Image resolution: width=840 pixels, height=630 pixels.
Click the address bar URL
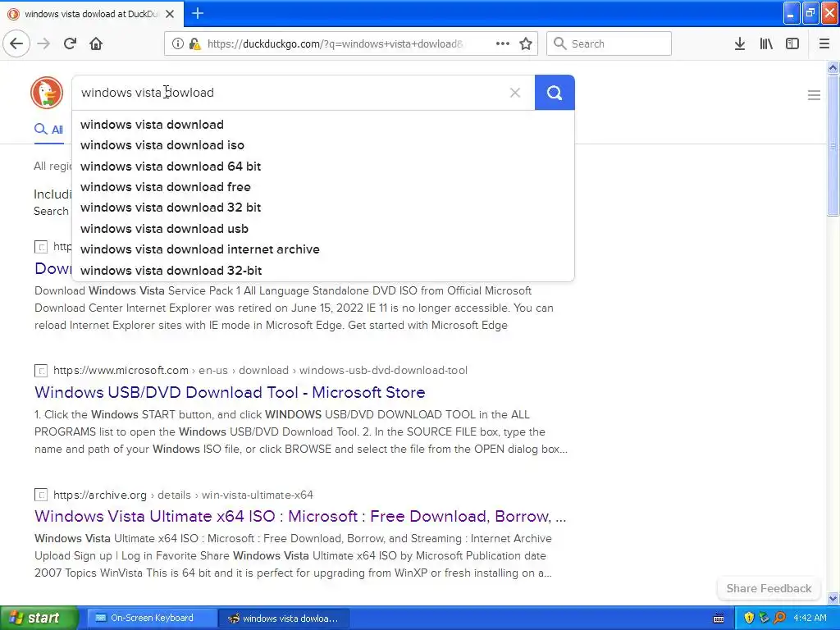(335, 44)
